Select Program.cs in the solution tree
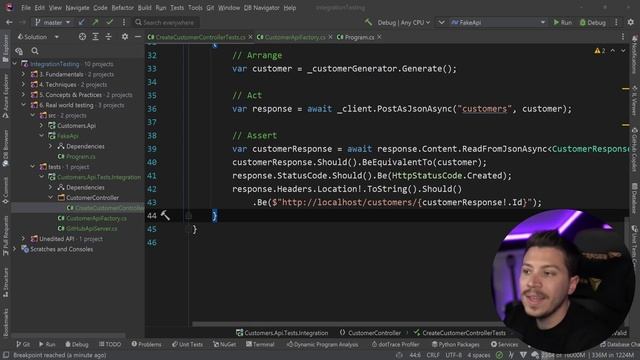The width and height of the screenshot is (640, 360). pyautogui.click(x=81, y=156)
